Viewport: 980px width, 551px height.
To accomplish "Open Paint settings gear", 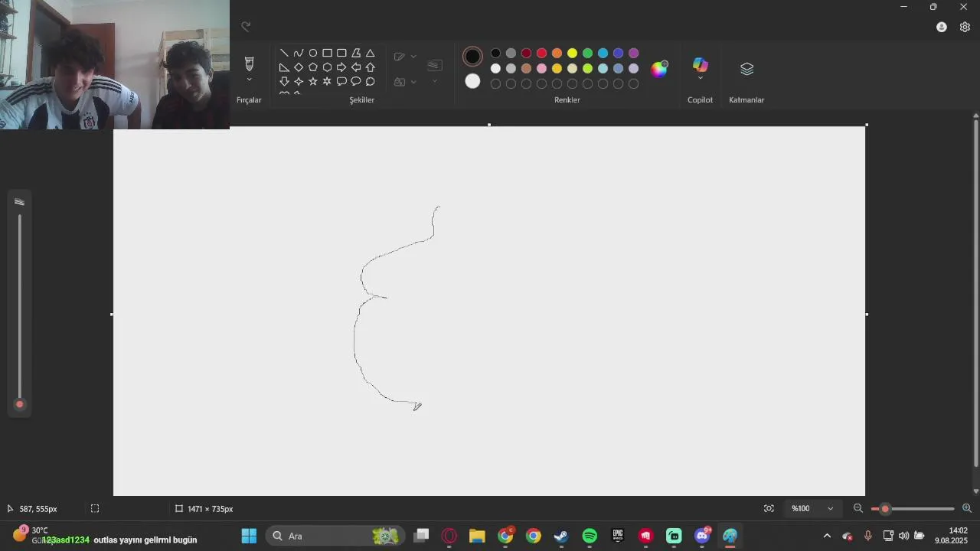I will [x=965, y=27].
